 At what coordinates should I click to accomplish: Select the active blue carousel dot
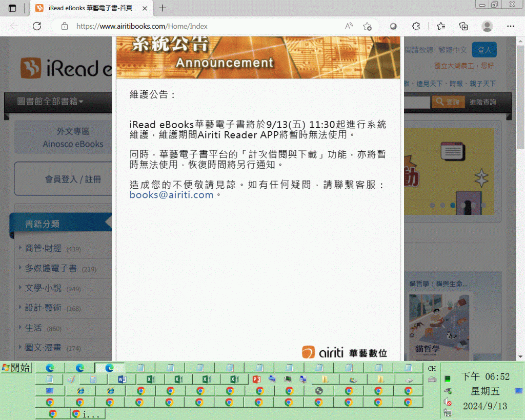click(x=453, y=205)
